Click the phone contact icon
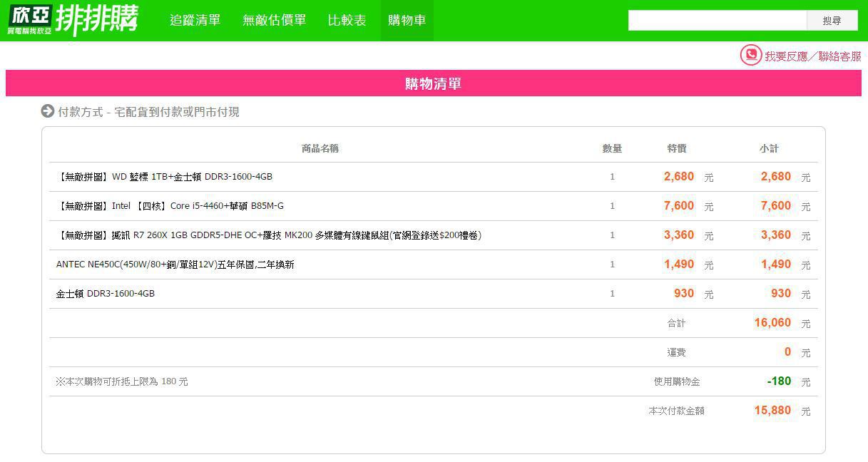This screenshot has height=462, width=868. click(750, 55)
